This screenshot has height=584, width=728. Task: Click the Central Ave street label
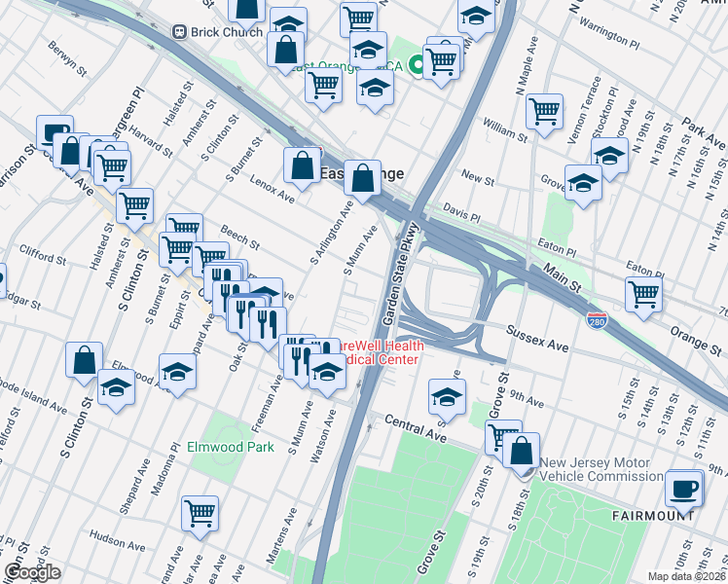click(416, 429)
